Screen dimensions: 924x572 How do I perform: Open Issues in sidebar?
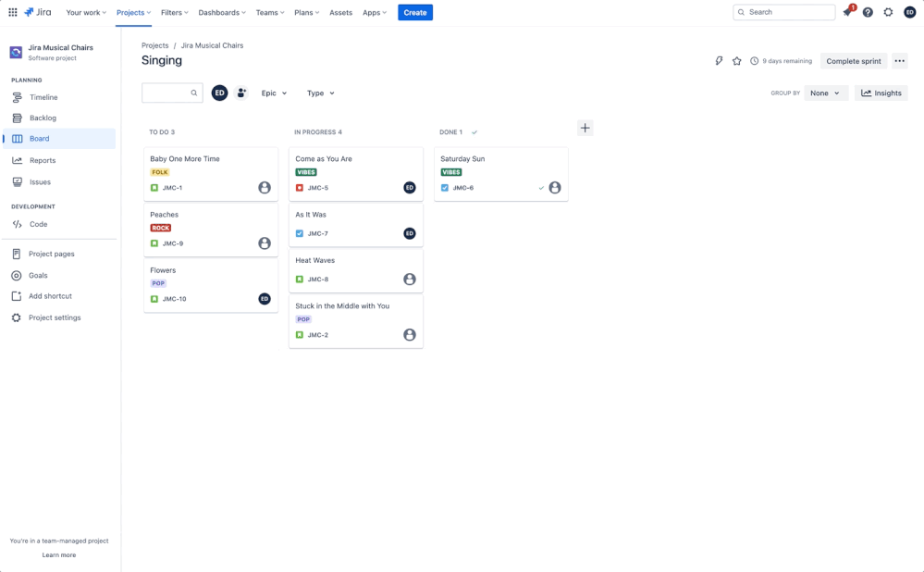pyautogui.click(x=59, y=182)
